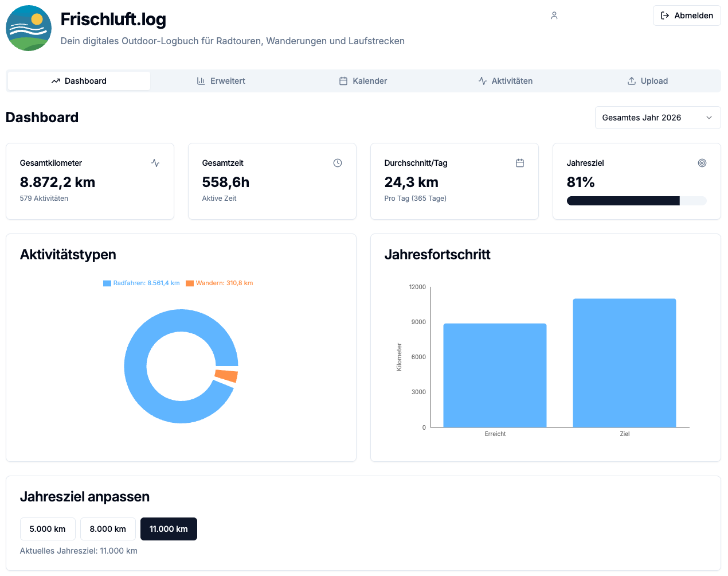This screenshot has width=728, height=576.
Task: Click the chevron arrow of year selector
Action: coord(709,118)
